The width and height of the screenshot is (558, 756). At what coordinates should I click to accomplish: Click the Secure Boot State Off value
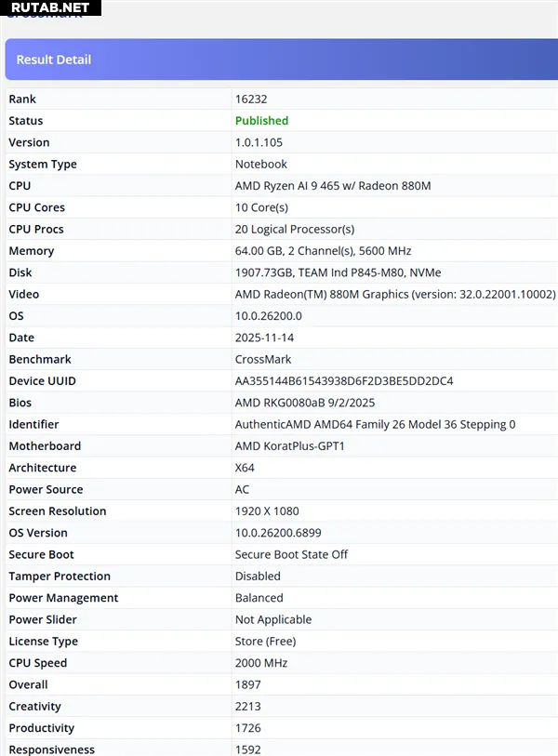pyautogui.click(x=291, y=555)
